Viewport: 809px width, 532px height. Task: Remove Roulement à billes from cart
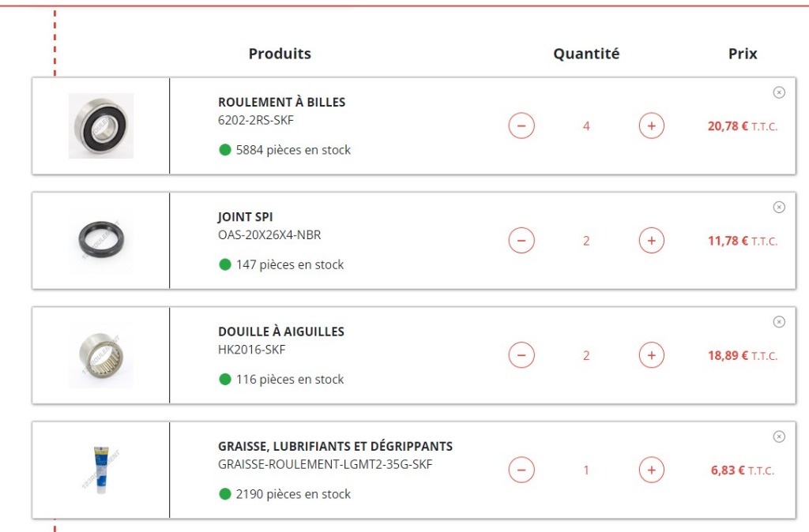[x=779, y=92]
